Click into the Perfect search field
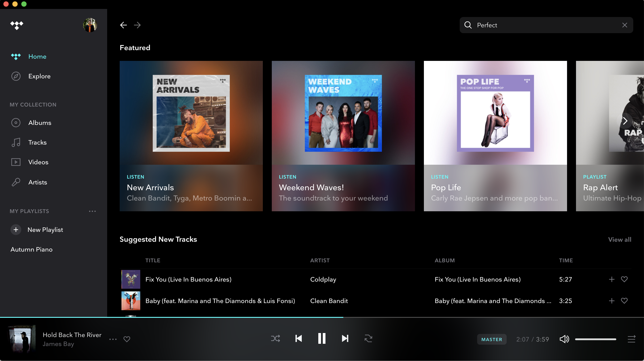Viewport: 644px width, 361px height. click(x=546, y=25)
